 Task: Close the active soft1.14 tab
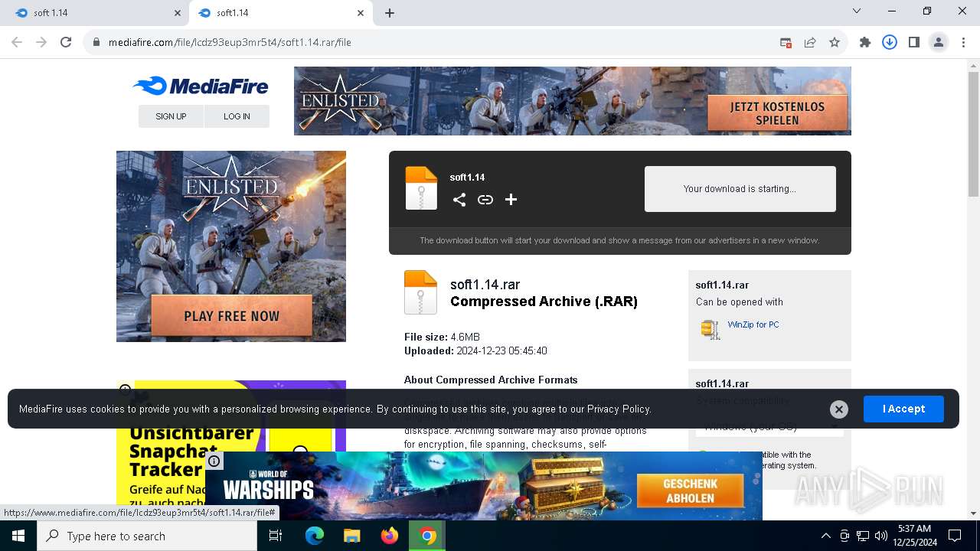pos(361,13)
